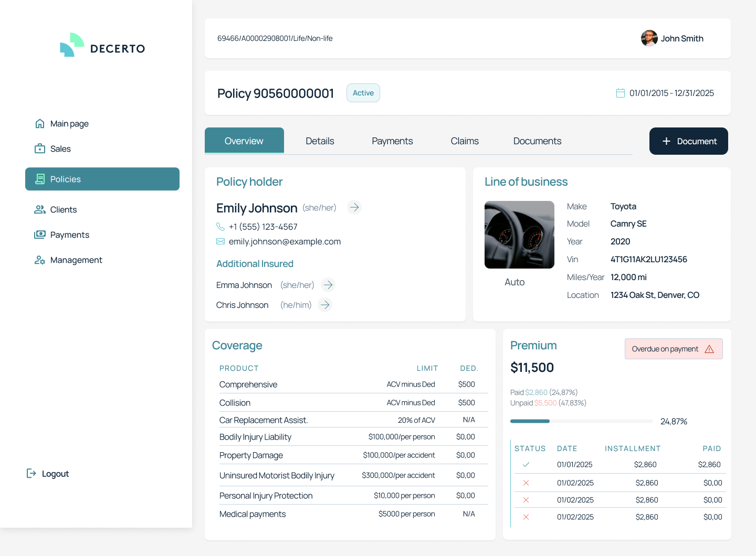Open Clients section in sidebar

[56, 210]
